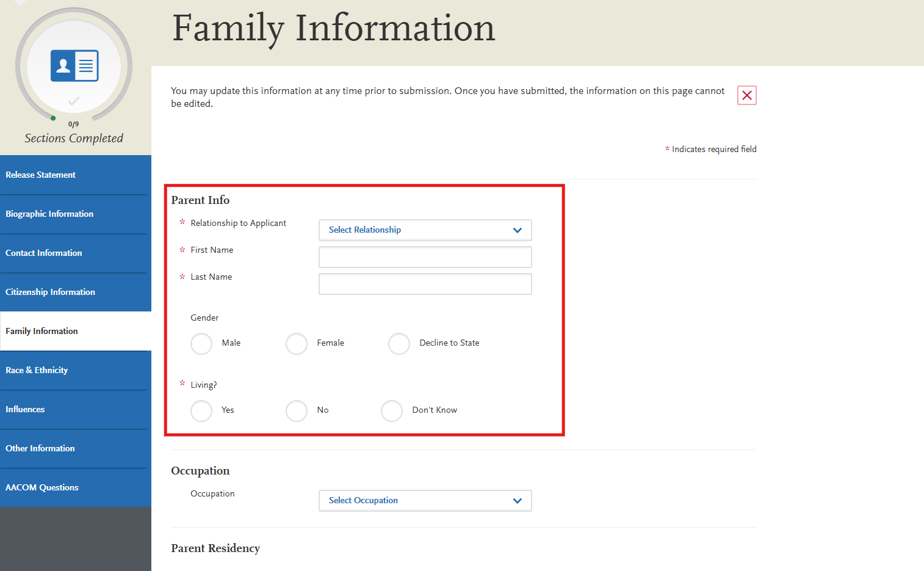The width and height of the screenshot is (924, 571).
Task: Click the chevron arrow on the Relationship dropdown
Action: coord(518,230)
